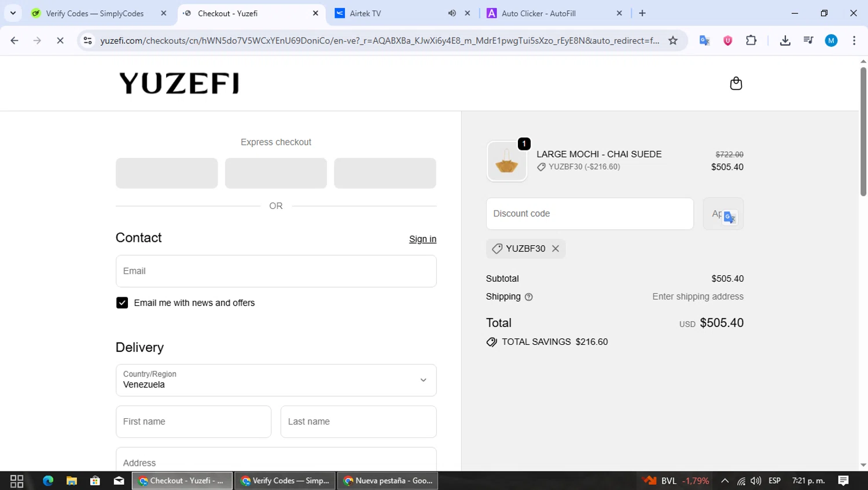Click LARGE MOCHI - CHAI SUEDE product name
This screenshot has height=490, width=868.
pos(599,154)
